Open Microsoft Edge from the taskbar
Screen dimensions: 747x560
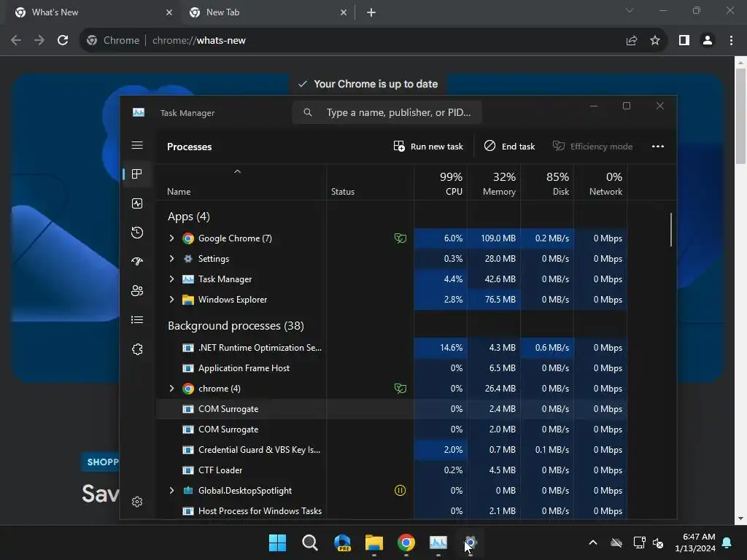pos(342,542)
